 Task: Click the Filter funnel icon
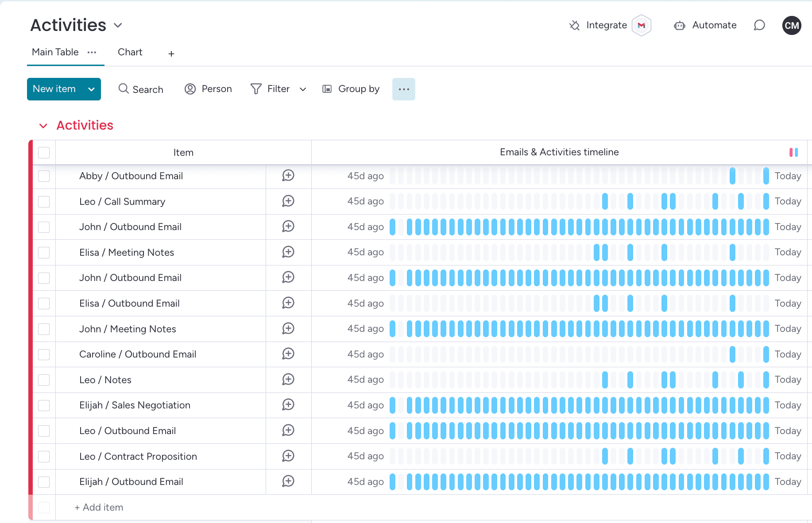(256, 89)
